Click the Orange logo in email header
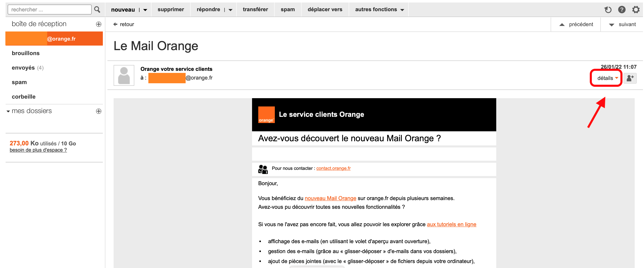 (x=266, y=115)
